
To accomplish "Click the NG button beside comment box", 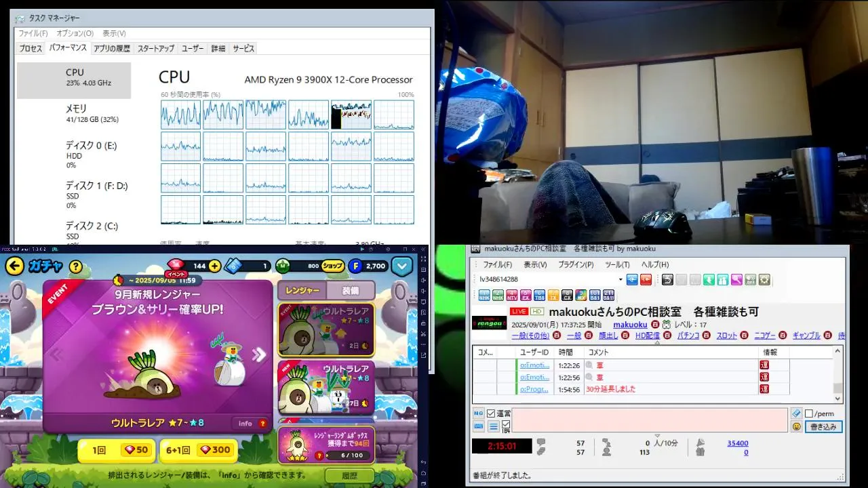I will [478, 413].
